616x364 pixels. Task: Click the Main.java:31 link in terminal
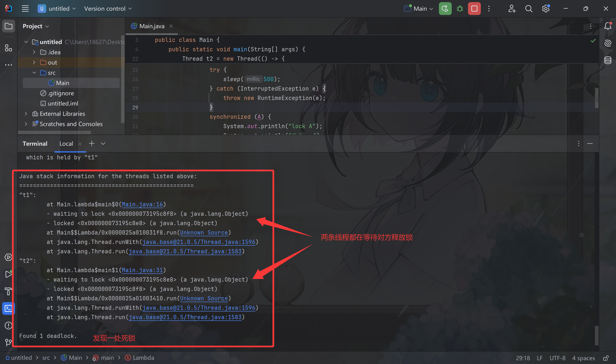click(x=142, y=270)
